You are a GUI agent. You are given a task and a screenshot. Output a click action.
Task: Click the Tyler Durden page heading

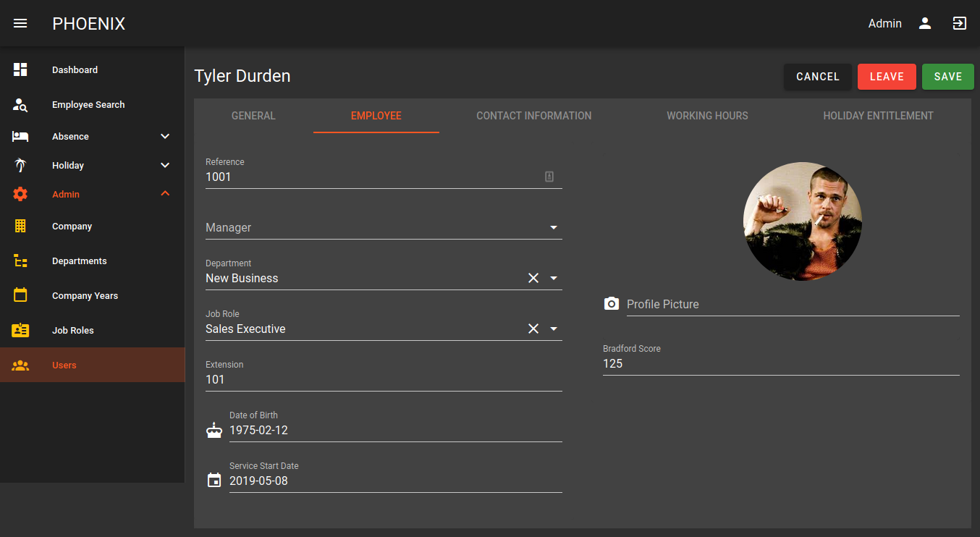242,76
